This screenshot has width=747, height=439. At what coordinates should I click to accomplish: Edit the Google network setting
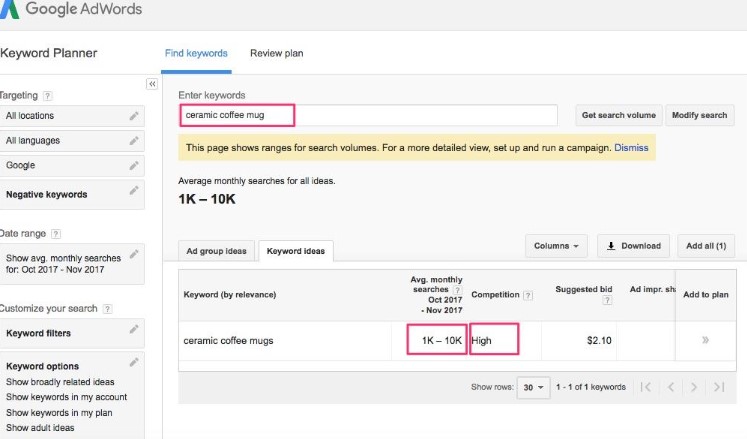[134, 165]
